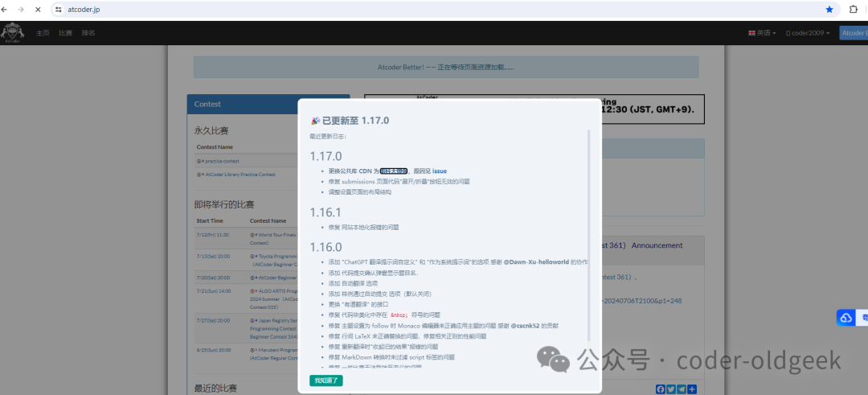Click the 7/12(Fri) 11:30 start time
This screenshot has height=395, width=868.
coord(212,235)
